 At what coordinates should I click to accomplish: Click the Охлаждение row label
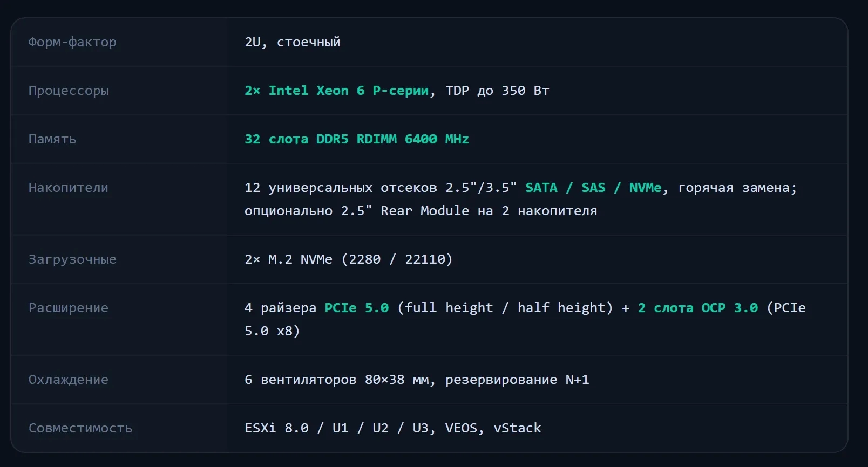point(69,380)
